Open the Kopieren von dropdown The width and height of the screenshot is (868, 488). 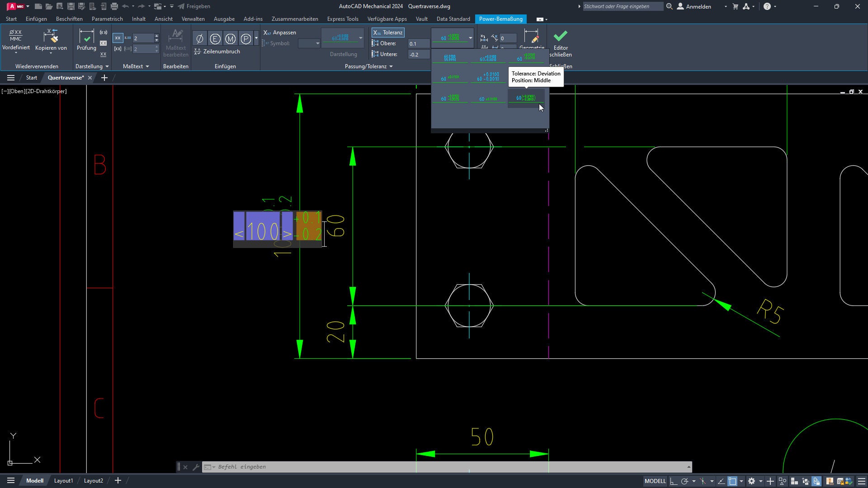coord(51,53)
